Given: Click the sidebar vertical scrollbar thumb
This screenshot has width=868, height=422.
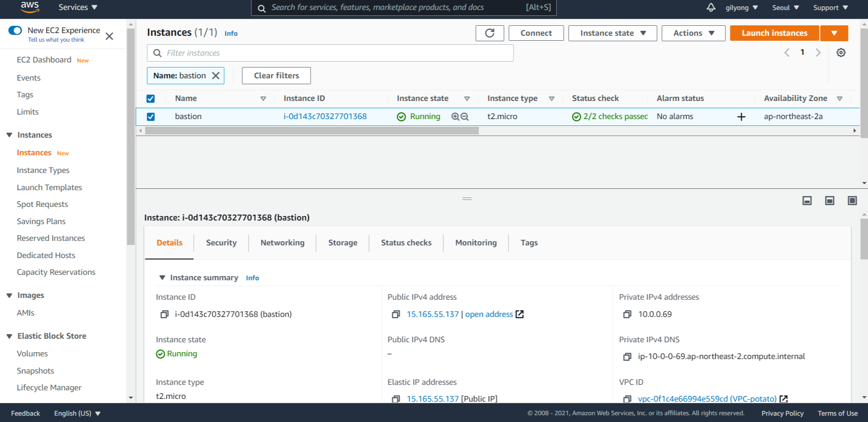Looking at the screenshot, I should pos(131,136).
